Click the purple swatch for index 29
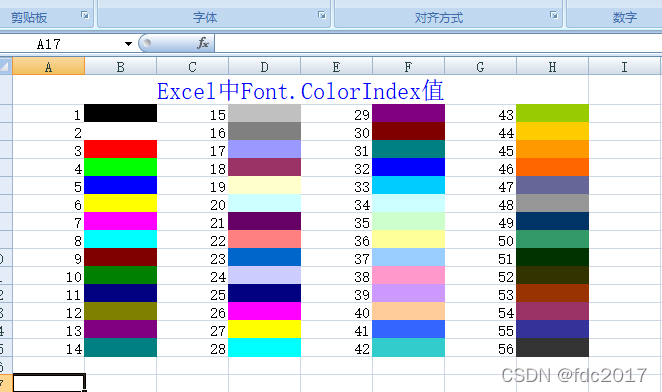662x392 pixels. [409, 113]
